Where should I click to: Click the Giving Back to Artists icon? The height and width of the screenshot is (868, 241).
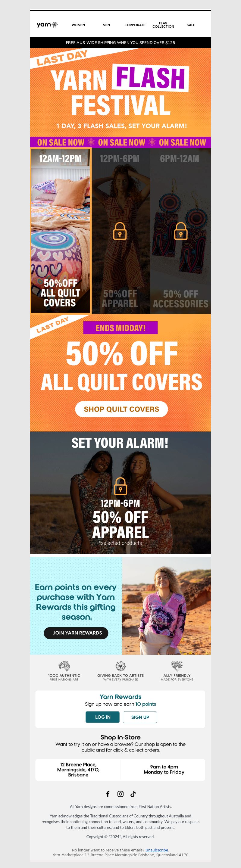(120, 666)
